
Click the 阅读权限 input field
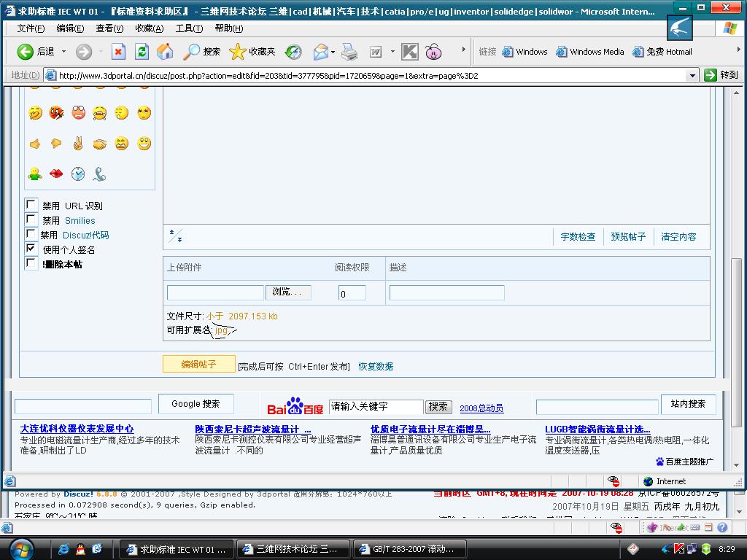point(352,293)
